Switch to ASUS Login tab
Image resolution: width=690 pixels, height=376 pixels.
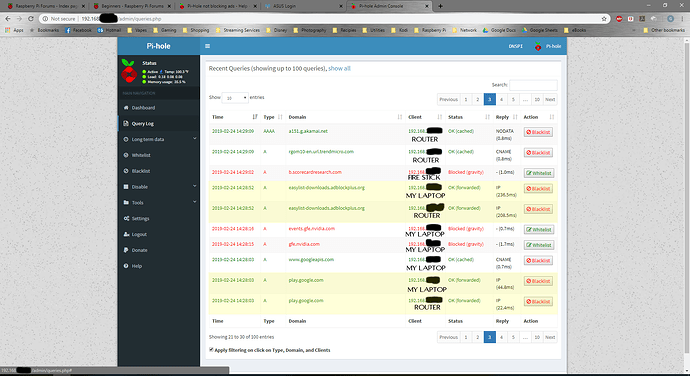[x=304, y=6]
